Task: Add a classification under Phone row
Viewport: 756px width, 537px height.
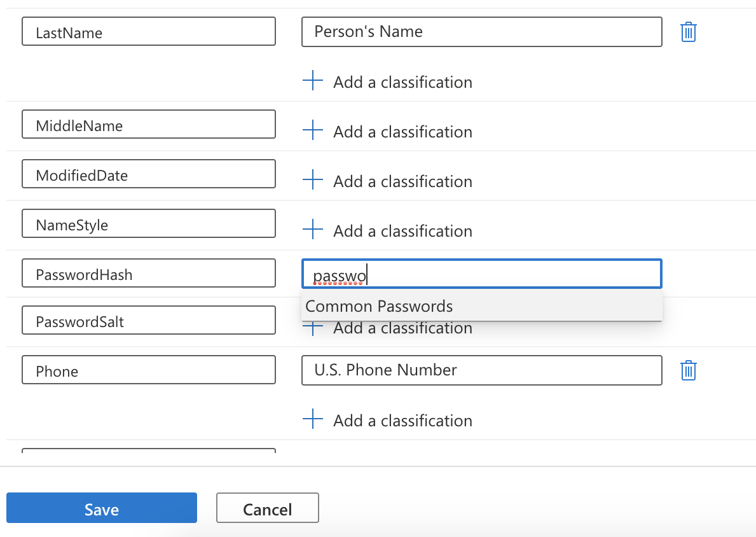Action: pos(388,420)
